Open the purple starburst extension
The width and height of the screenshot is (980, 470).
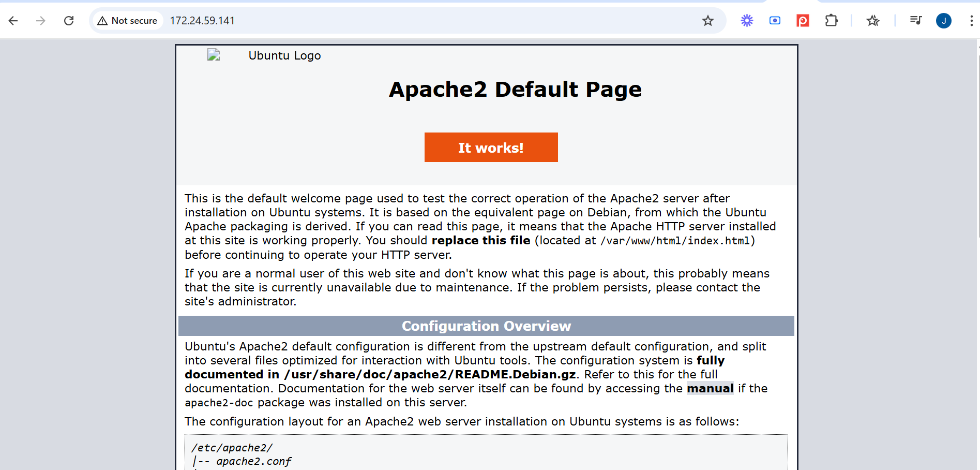(x=747, y=21)
